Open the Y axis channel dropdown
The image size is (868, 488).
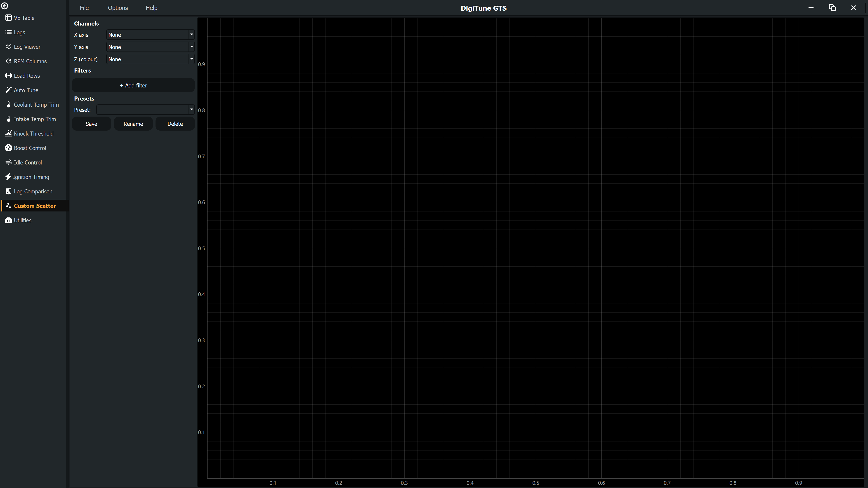[x=150, y=47]
